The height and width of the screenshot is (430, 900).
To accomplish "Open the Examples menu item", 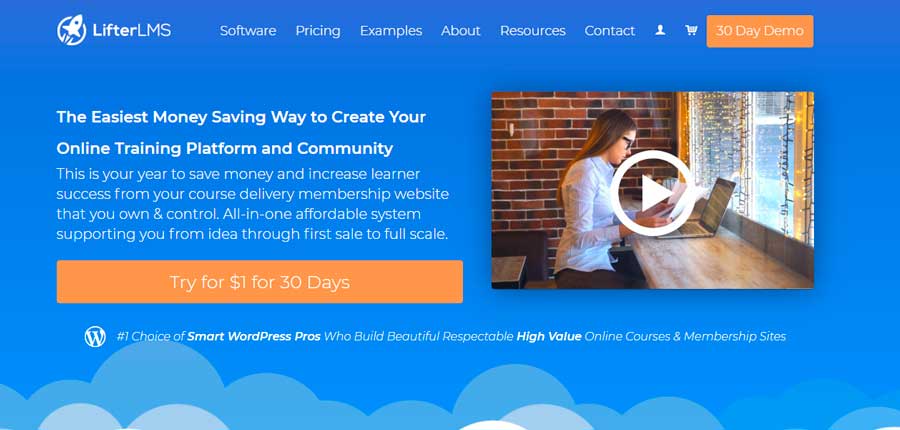I will pos(391,31).
